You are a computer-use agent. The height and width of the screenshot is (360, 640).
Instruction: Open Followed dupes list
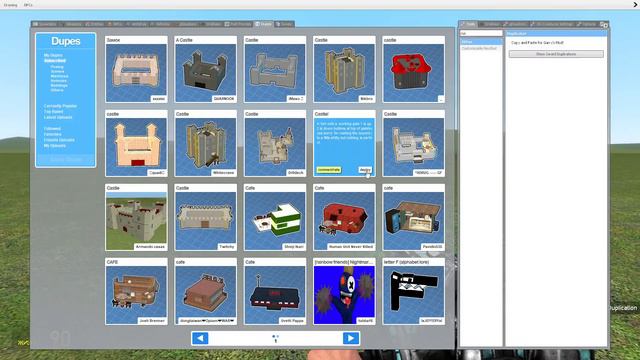click(x=52, y=129)
